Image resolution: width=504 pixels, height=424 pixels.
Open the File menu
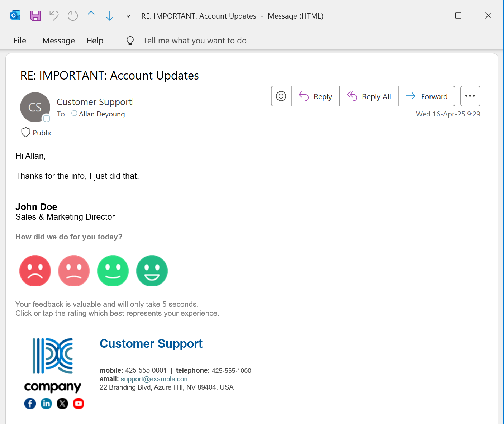click(20, 41)
